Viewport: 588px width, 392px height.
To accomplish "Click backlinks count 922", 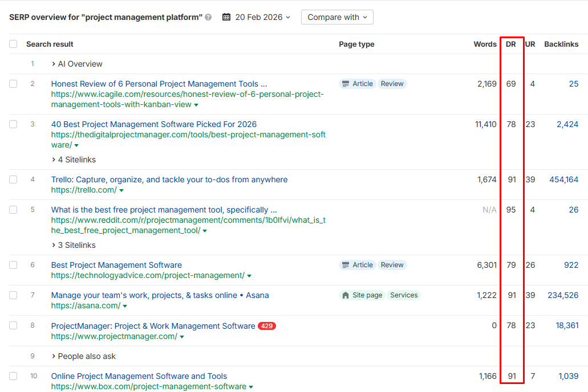I will (x=571, y=266).
